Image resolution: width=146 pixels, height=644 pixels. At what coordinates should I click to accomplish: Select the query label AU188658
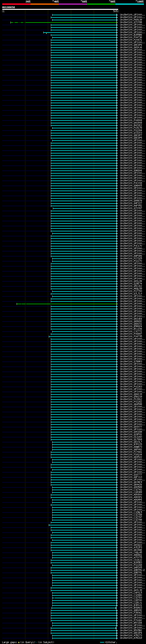point(8,8)
